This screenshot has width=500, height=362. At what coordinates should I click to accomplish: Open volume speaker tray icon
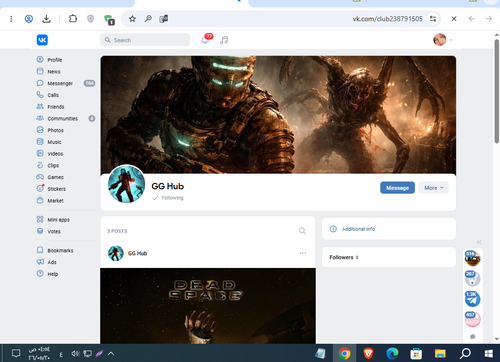(x=75, y=353)
